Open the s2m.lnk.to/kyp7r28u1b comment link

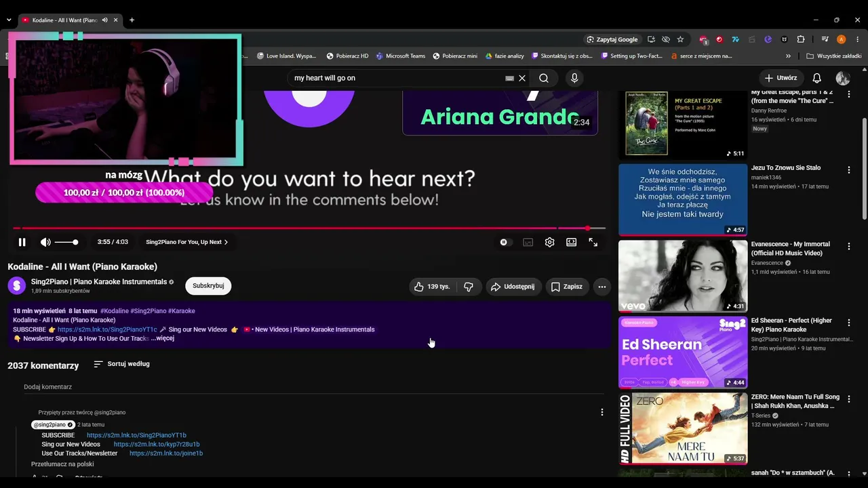157,444
